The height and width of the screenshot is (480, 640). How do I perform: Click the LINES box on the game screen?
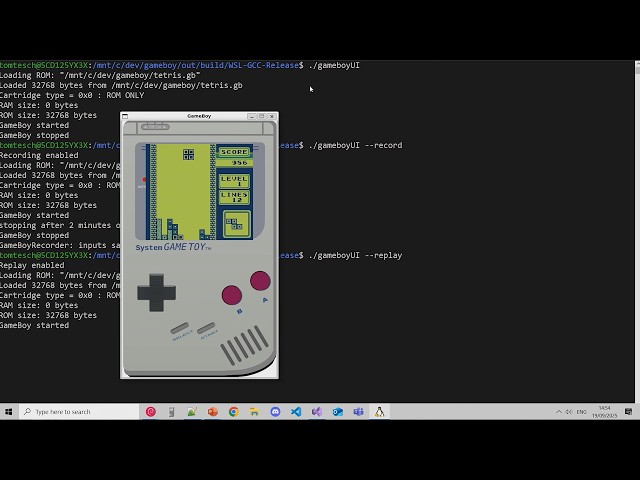pos(234,197)
